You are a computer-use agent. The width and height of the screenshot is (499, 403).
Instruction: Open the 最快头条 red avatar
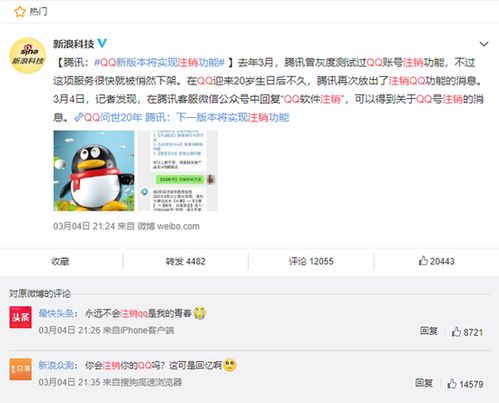[x=21, y=317]
